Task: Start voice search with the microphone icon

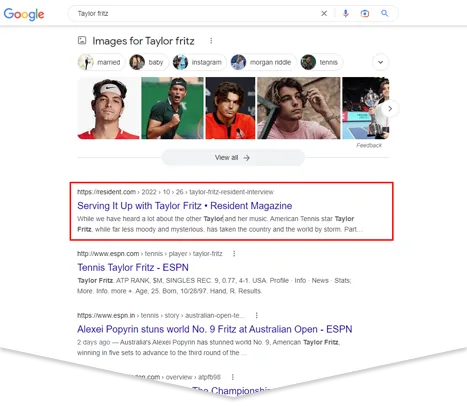Action: point(346,13)
